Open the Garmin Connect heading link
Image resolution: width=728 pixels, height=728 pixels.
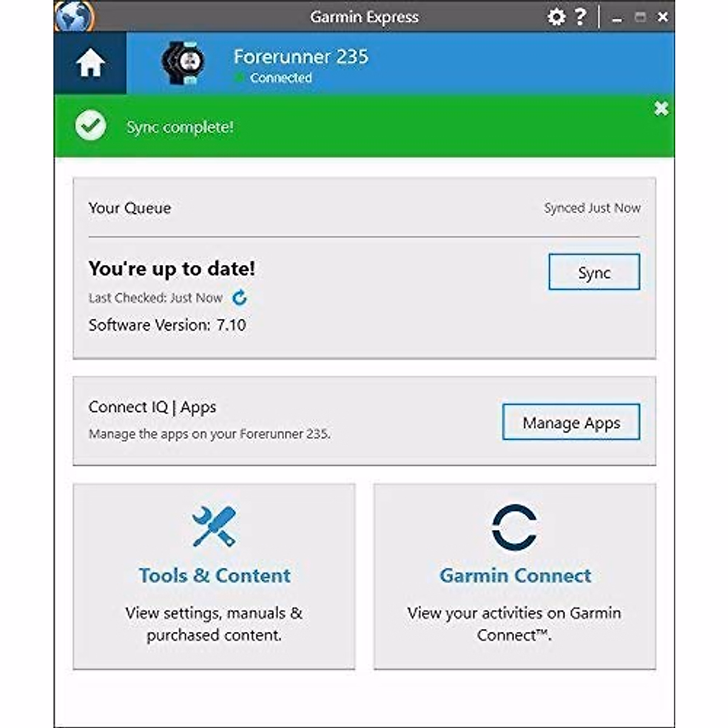pos(515,575)
